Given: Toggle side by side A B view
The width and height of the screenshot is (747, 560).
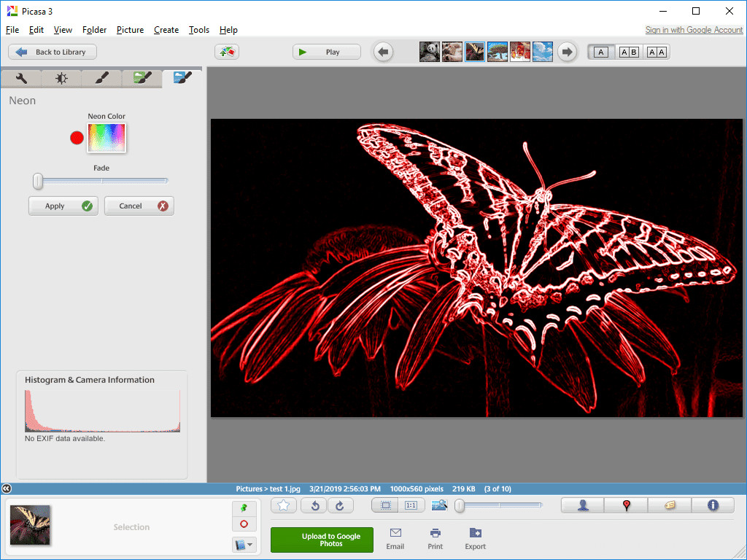Looking at the screenshot, I should click(x=629, y=52).
